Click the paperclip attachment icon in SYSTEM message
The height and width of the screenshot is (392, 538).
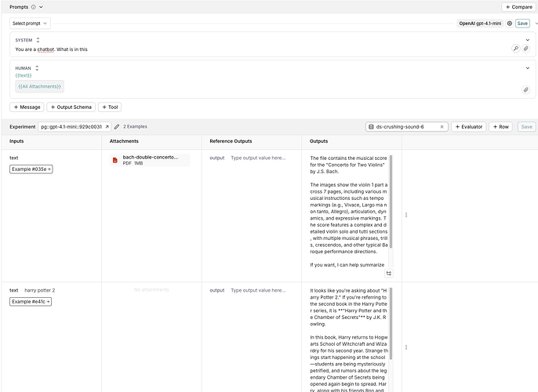(x=525, y=49)
